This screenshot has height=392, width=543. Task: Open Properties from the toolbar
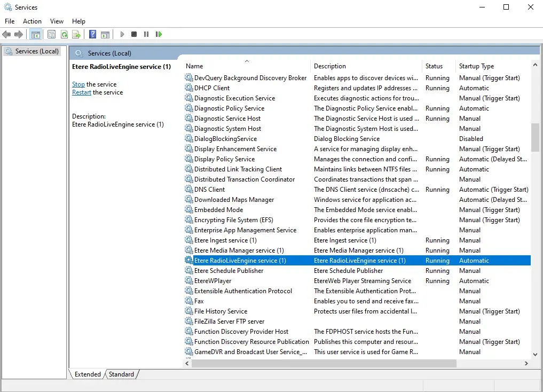[51, 35]
